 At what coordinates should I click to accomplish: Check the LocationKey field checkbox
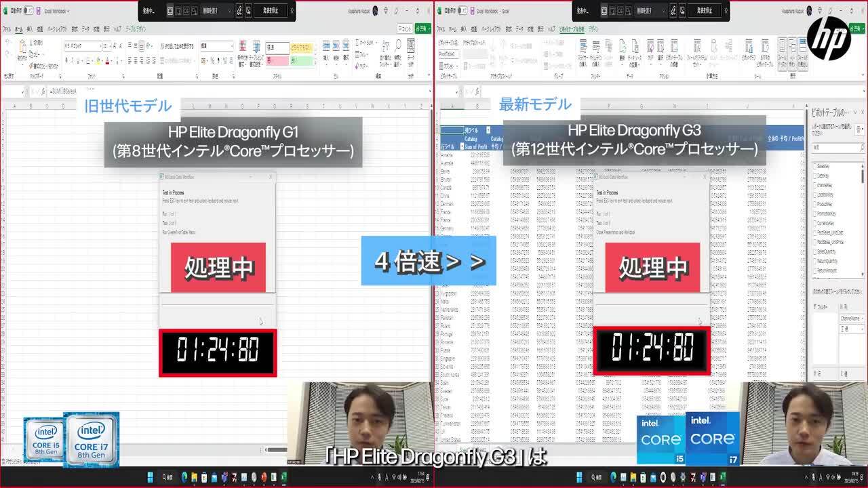[815, 195]
